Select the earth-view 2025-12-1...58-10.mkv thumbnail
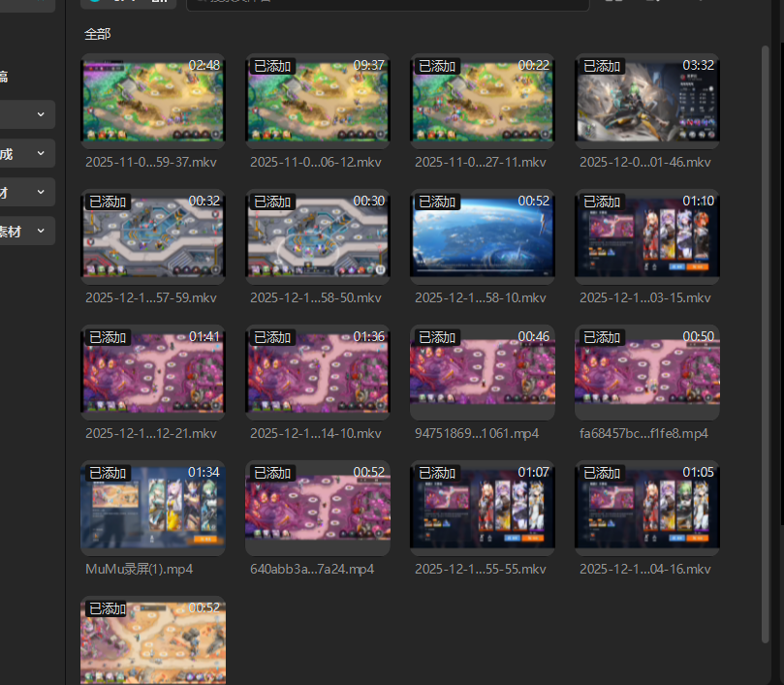Screen dimensions: 784x685 tap(483, 236)
